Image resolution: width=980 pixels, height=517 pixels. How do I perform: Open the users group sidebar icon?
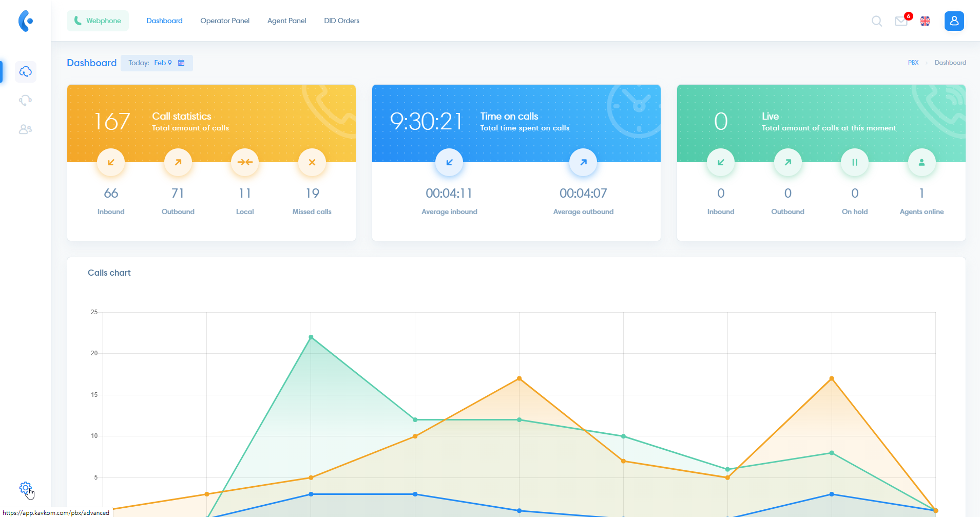click(25, 129)
